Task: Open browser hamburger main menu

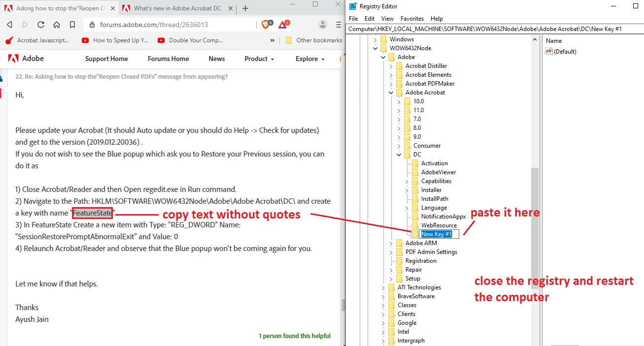Action: 339,25
